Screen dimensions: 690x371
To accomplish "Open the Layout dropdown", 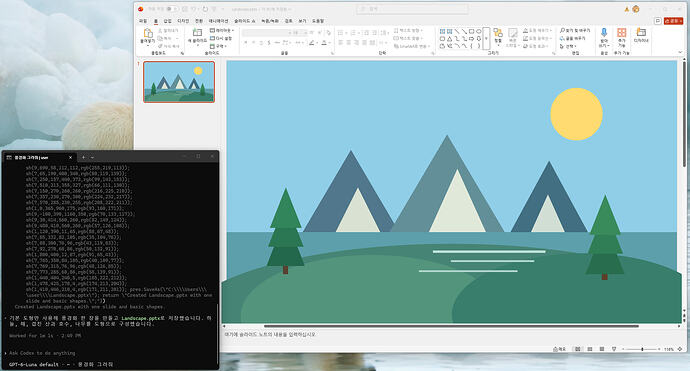I will coord(222,30).
